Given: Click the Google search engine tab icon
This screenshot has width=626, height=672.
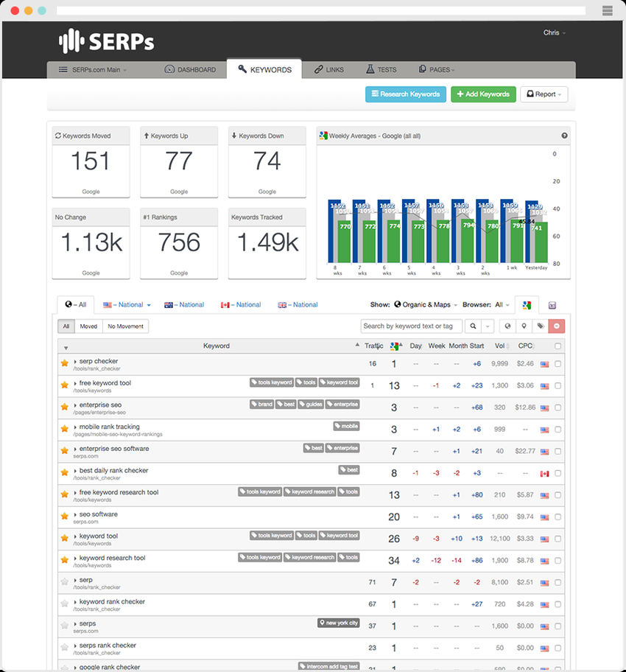Looking at the screenshot, I should 527,305.
